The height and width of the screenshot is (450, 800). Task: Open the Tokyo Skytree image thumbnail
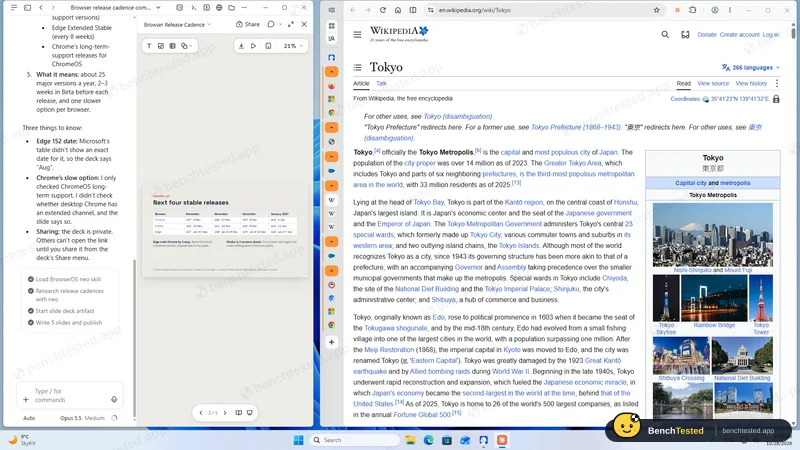click(x=666, y=298)
